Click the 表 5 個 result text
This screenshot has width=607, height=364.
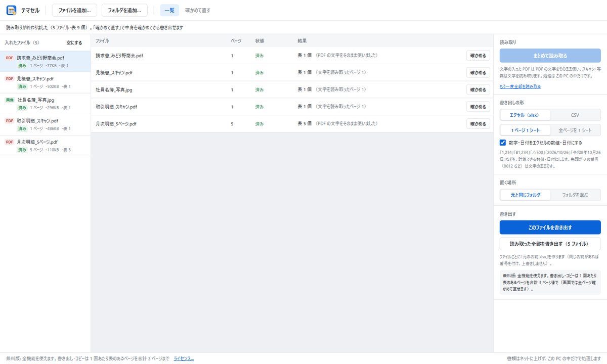305,124
